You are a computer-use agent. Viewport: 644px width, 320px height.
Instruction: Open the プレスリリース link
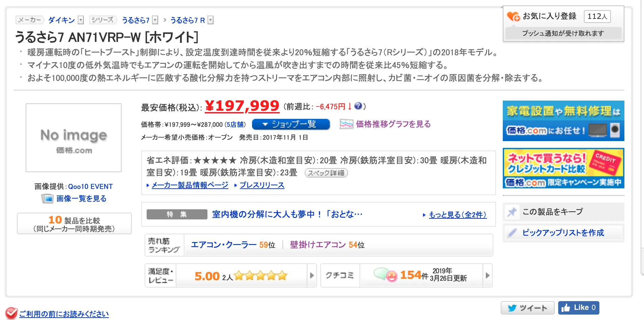tap(262, 185)
